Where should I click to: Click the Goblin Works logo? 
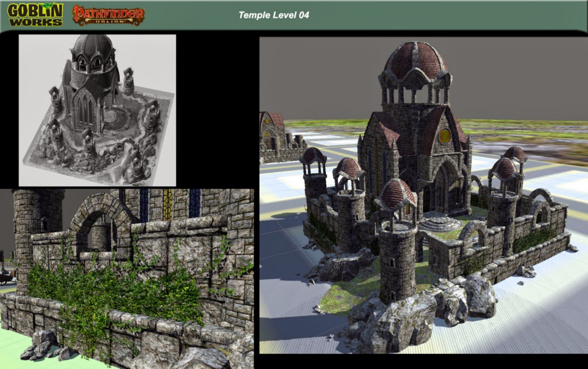click(x=36, y=14)
